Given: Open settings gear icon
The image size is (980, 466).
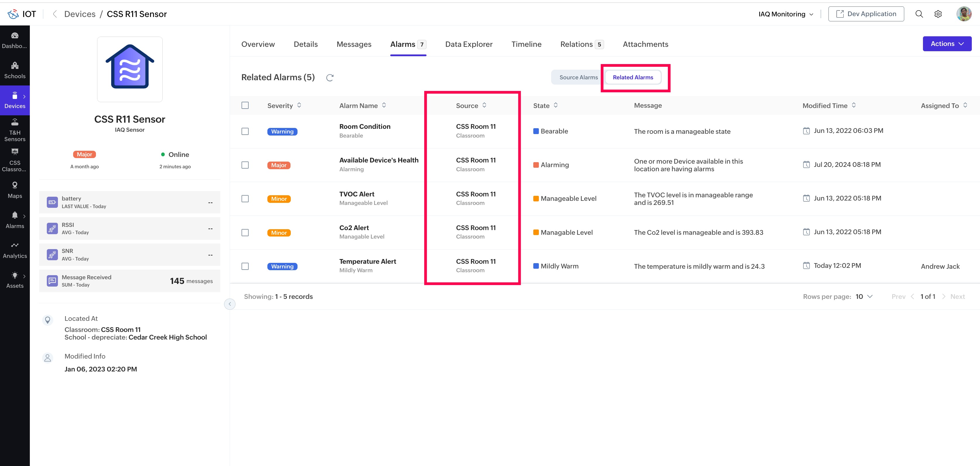Looking at the screenshot, I should pyautogui.click(x=938, y=14).
